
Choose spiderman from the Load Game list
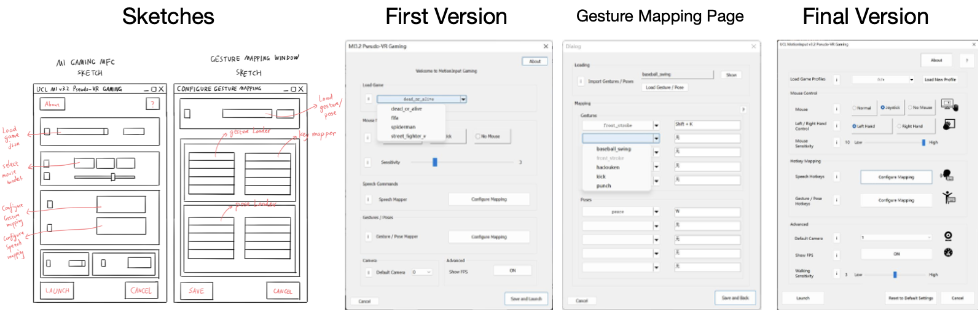(403, 127)
